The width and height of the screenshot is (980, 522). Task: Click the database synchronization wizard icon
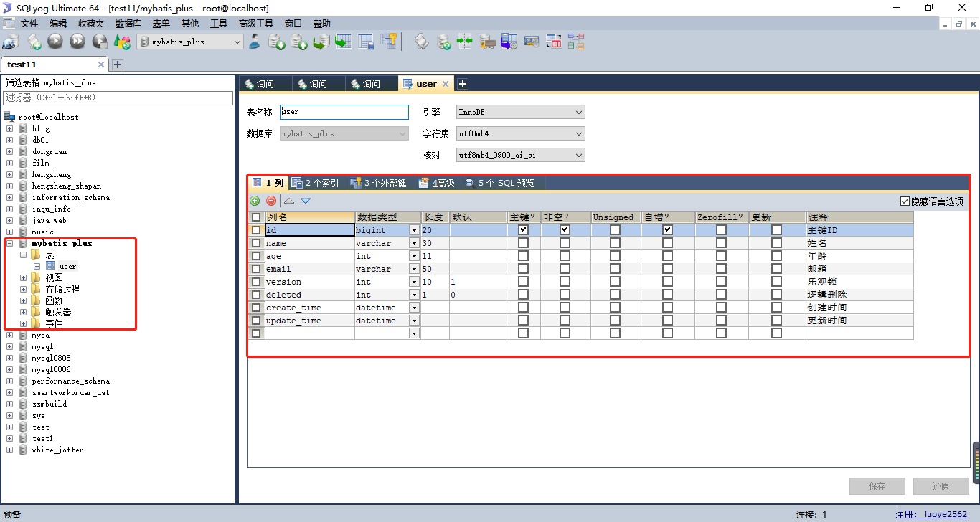coord(443,42)
